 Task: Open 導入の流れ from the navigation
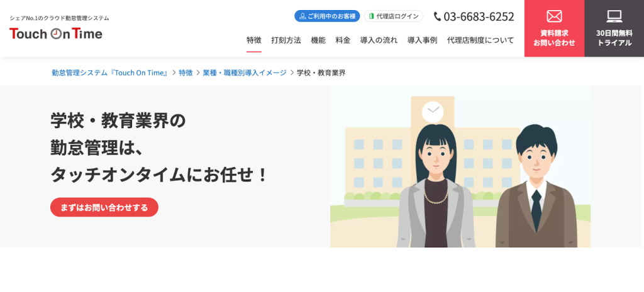379,40
